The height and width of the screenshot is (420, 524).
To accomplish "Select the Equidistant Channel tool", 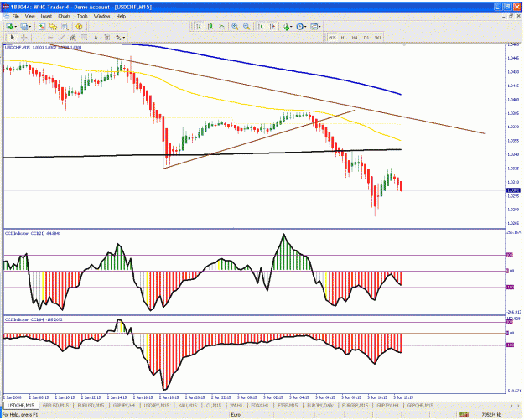I will [73, 38].
